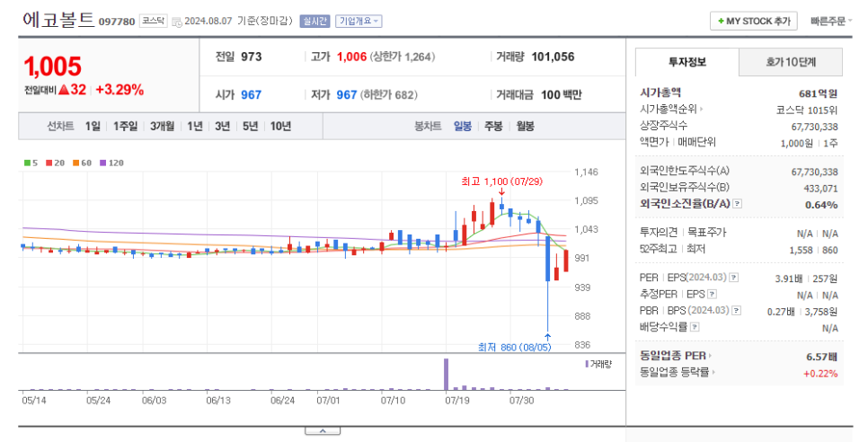The height and width of the screenshot is (442, 868).
Task: Collapse chart panel with bottom chevron handle
Action: pyautogui.click(x=323, y=431)
